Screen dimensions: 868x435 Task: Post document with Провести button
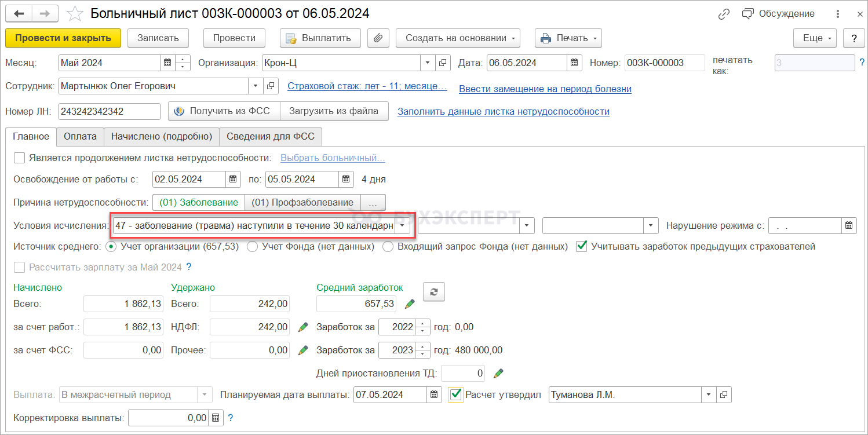point(234,38)
